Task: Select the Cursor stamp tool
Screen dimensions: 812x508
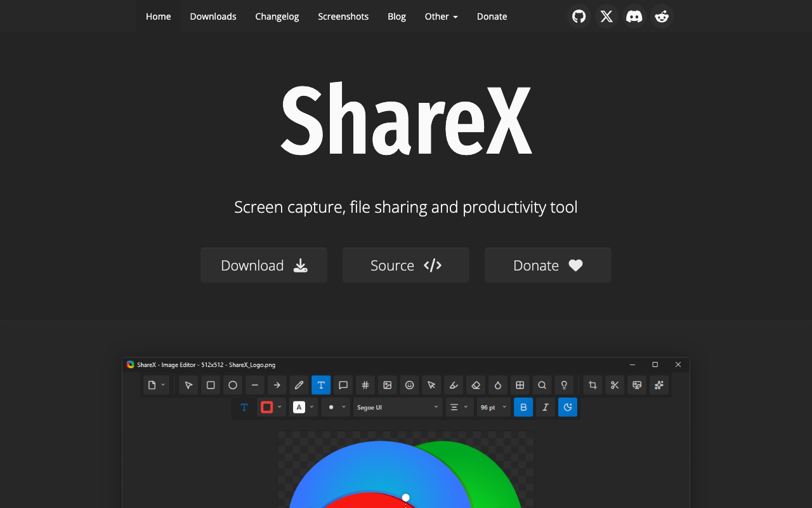Action: point(431,385)
